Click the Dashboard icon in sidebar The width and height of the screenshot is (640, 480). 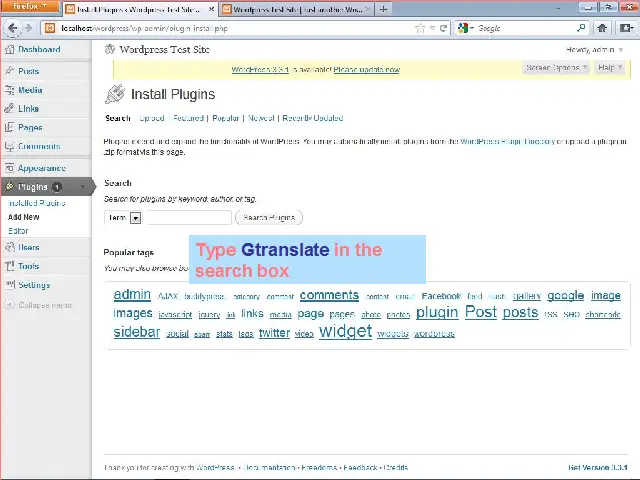click(x=9, y=49)
